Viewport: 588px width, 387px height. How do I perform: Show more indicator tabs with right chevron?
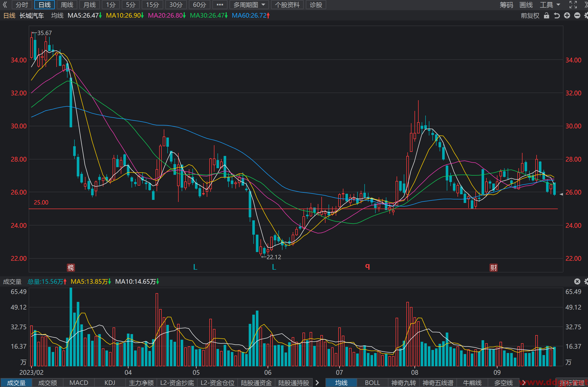click(317, 383)
